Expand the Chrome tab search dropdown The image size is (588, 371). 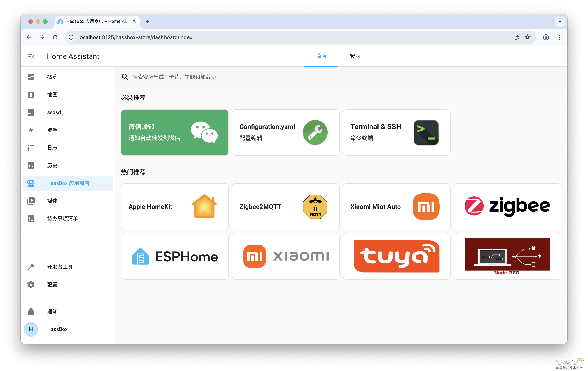pos(560,22)
